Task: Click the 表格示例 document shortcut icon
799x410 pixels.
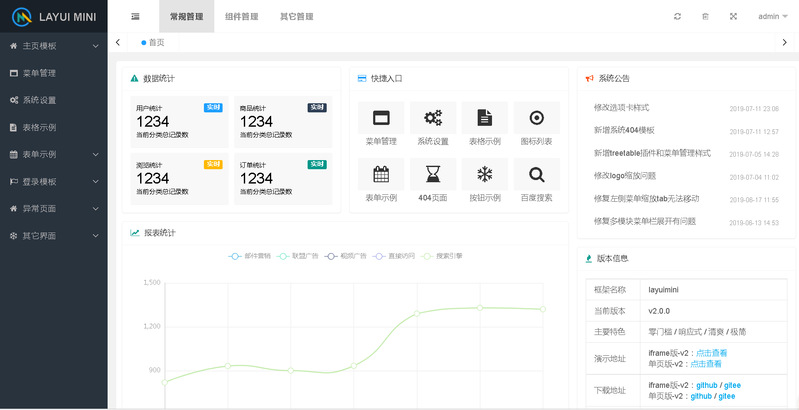Action: tap(485, 118)
